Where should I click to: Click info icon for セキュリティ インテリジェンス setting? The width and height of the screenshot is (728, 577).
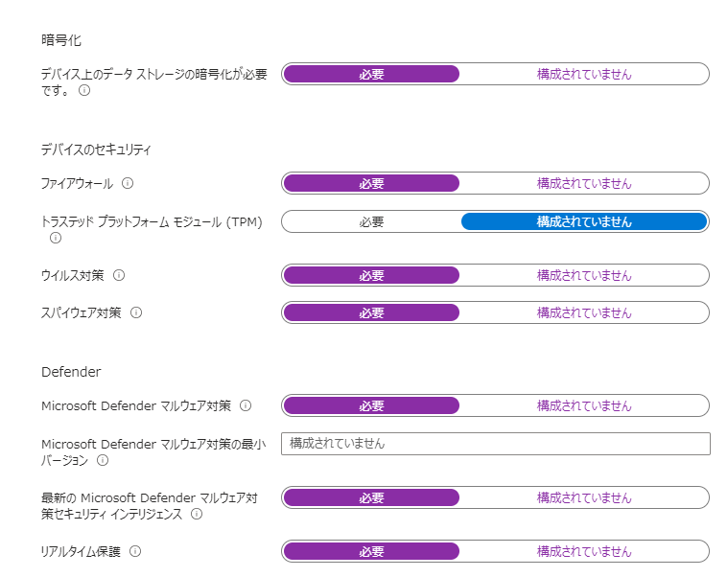pyautogui.click(x=197, y=514)
